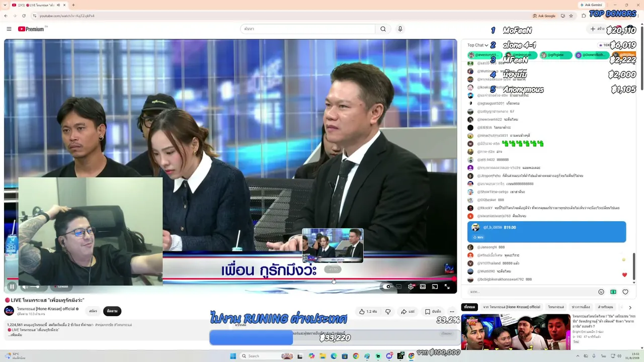Screen dimensions: 644x362
Task: Send a Super Chat using the money icon
Action: tap(613, 292)
